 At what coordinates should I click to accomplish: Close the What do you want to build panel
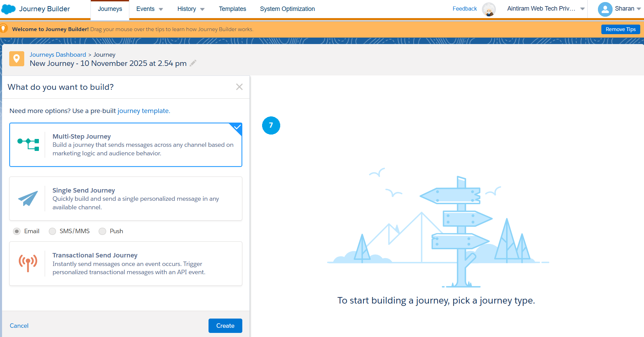(x=239, y=87)
